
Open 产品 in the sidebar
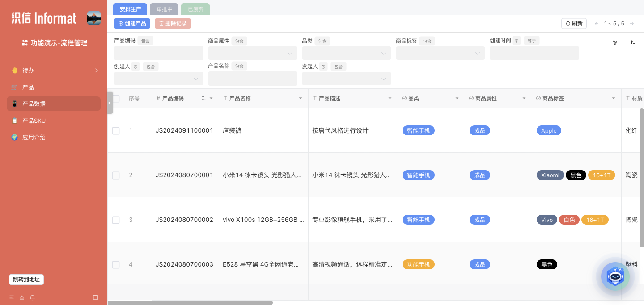click(x=54, y=87)
